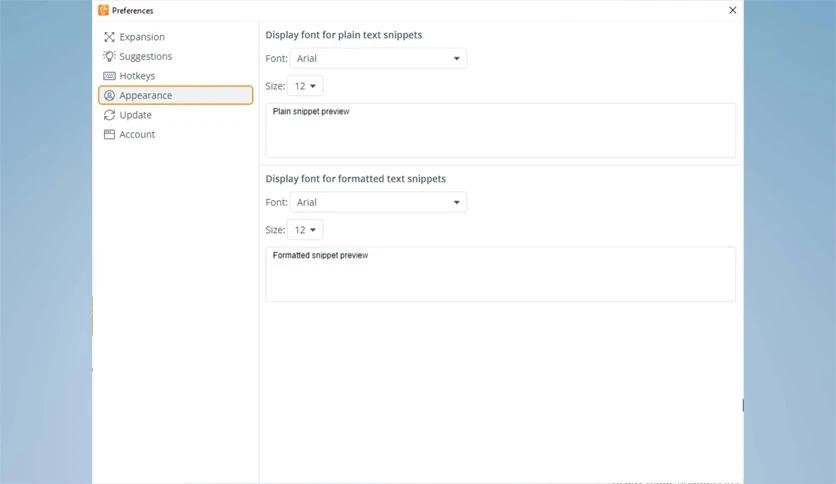This screenshot has width=836, height=484.
Task: Open the Update preferences page
Action: point(136,115)
